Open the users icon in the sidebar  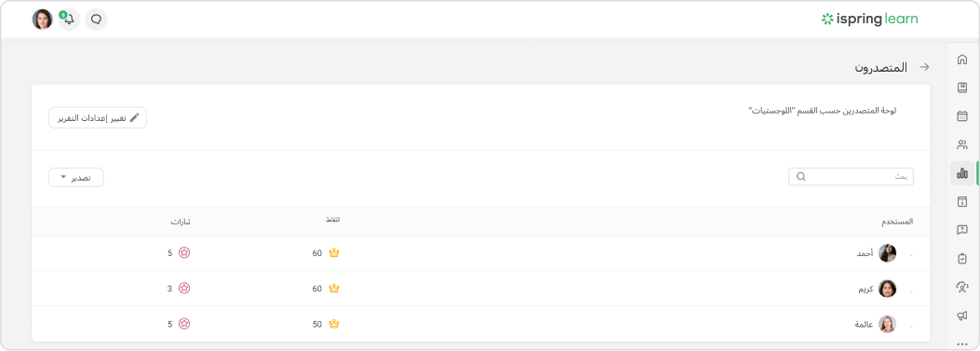pos(962,144)
